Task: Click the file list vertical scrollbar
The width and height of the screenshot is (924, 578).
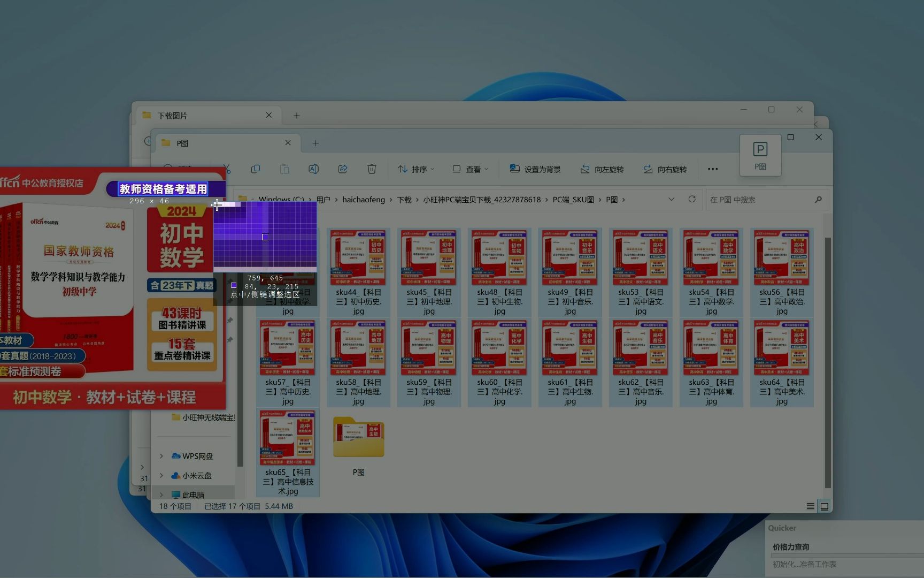Action: (828, 363)
